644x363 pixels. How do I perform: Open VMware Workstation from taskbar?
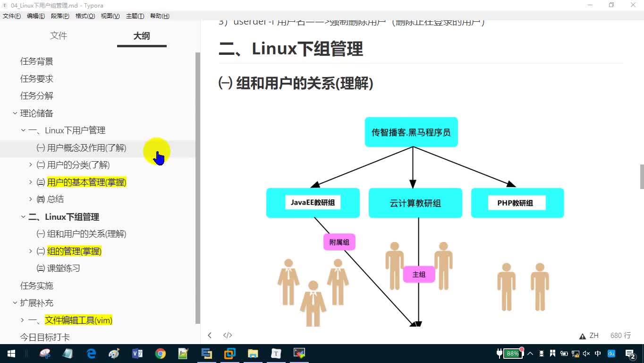click(230, 354)
